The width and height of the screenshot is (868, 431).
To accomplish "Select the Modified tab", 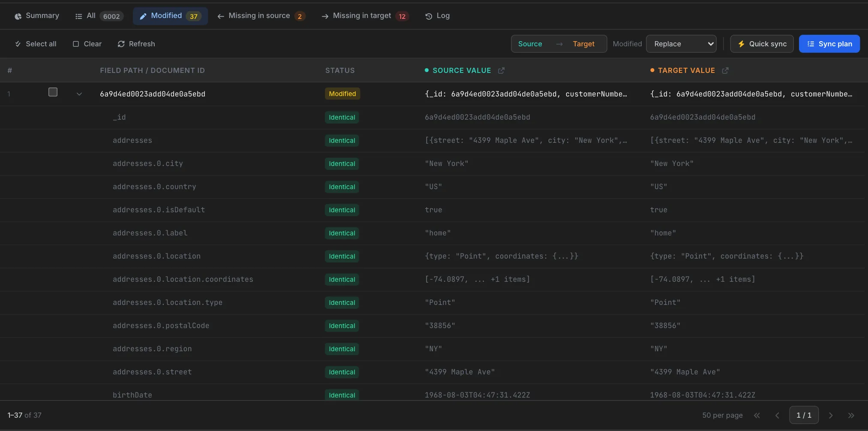I will coord(170,16).
